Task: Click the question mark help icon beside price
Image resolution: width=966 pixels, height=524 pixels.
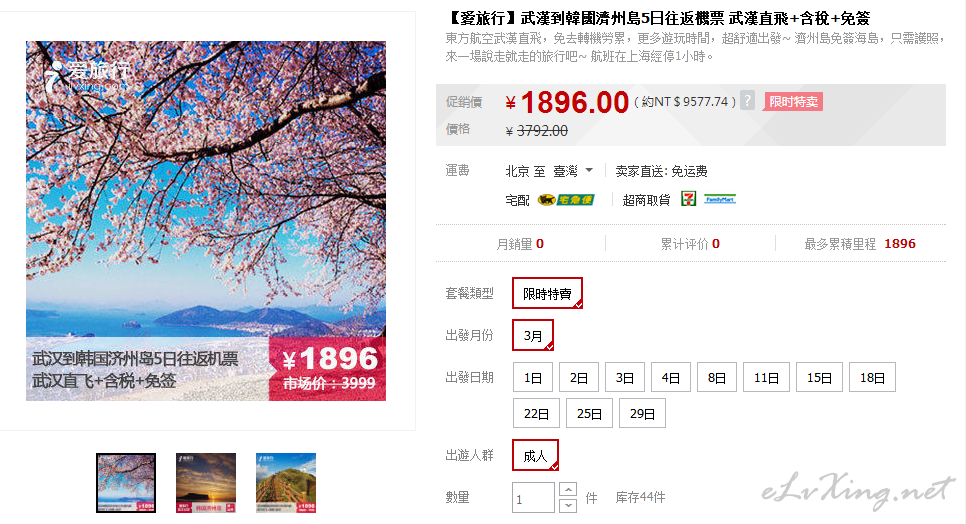Action: [x=747, y=100]
